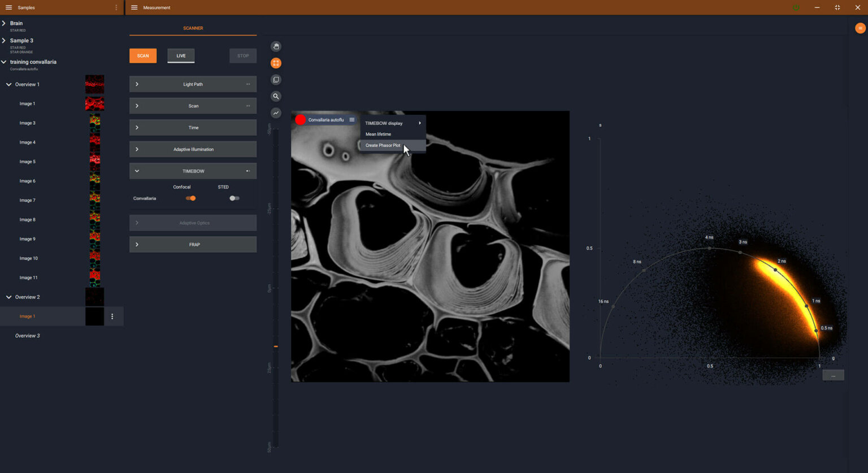Activate the orange region selection tool

pos(276,63)
